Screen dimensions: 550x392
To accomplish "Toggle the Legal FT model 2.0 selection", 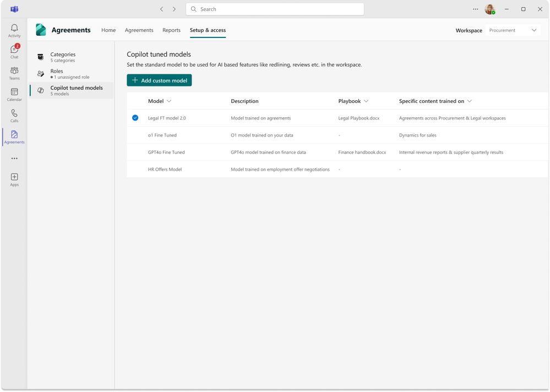I will pos(135,118).
